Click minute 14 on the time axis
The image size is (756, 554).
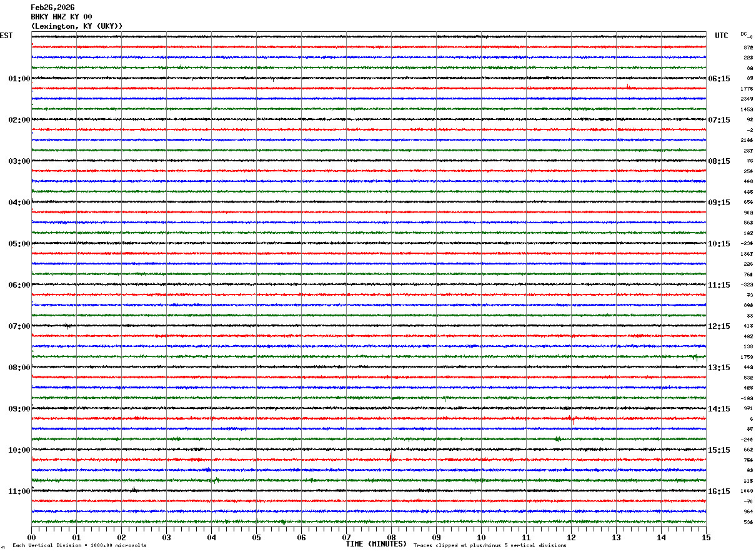[x=661, y=537]
